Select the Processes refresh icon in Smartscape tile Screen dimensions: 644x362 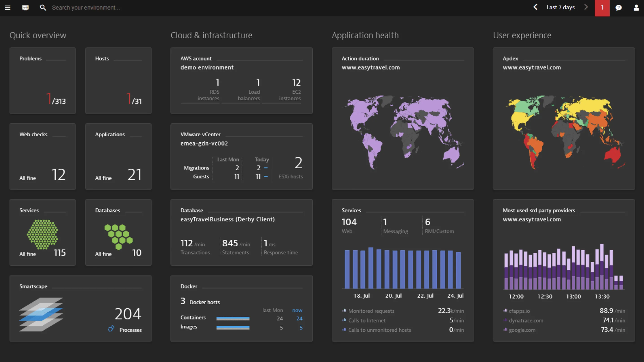[x=111, y=329]
